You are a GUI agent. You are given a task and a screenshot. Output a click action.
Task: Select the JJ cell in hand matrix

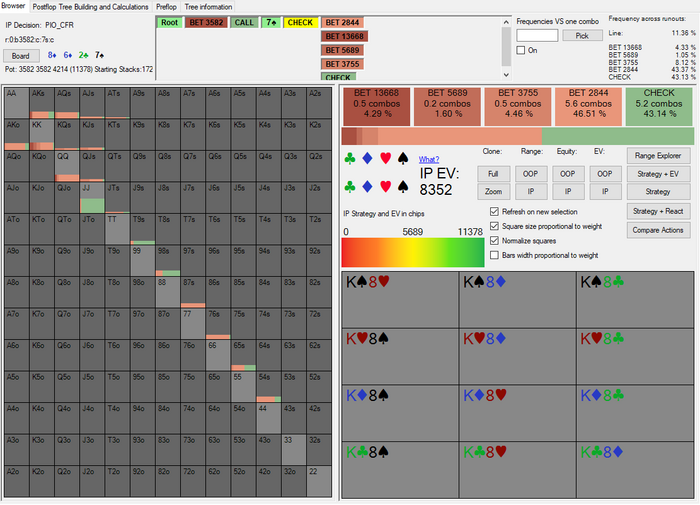coord(92,197)
